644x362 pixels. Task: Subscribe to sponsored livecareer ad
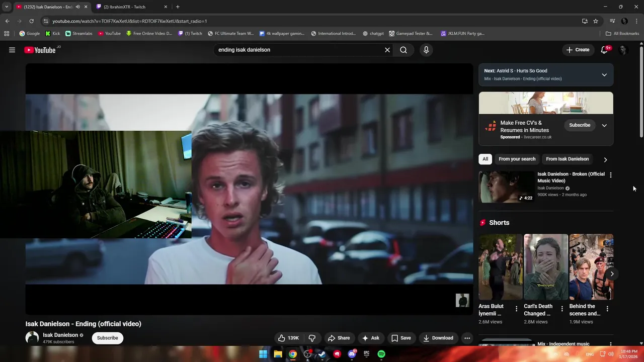pyautogui.click(x=580, y=125)
